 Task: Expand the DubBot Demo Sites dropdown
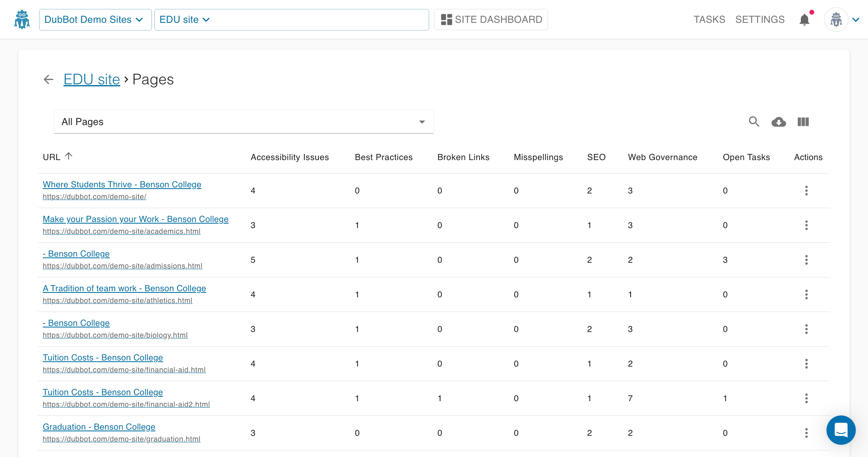click(x=95, y=20)
